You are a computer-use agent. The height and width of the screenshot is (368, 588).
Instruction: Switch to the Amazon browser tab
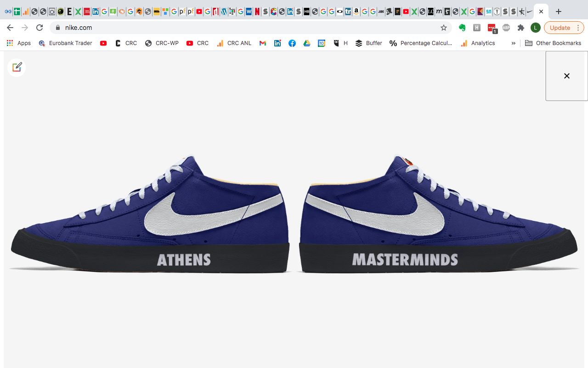click(x=356, y=11)
